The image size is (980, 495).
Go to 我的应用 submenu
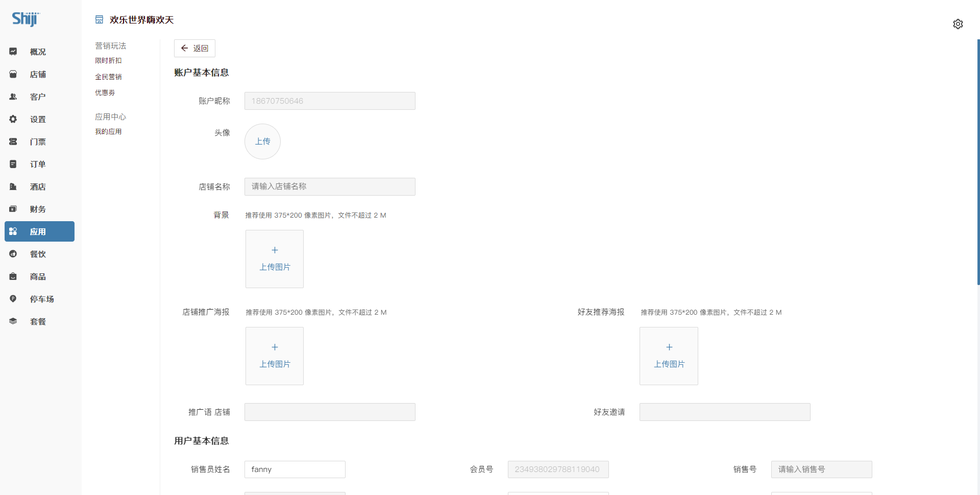point(108,132)
